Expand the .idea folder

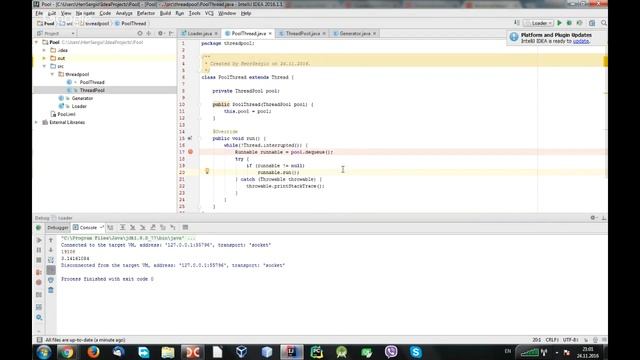(44, 50)
